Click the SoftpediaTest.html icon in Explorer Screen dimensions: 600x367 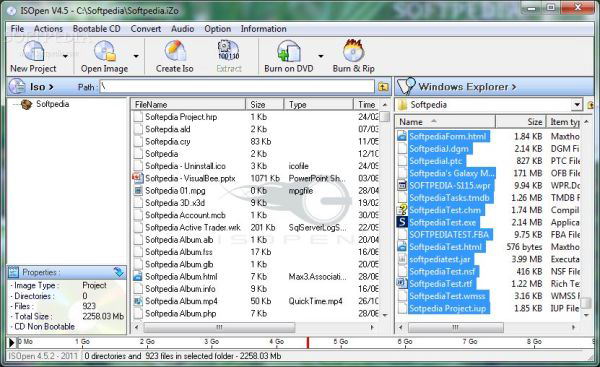point(402,247)
